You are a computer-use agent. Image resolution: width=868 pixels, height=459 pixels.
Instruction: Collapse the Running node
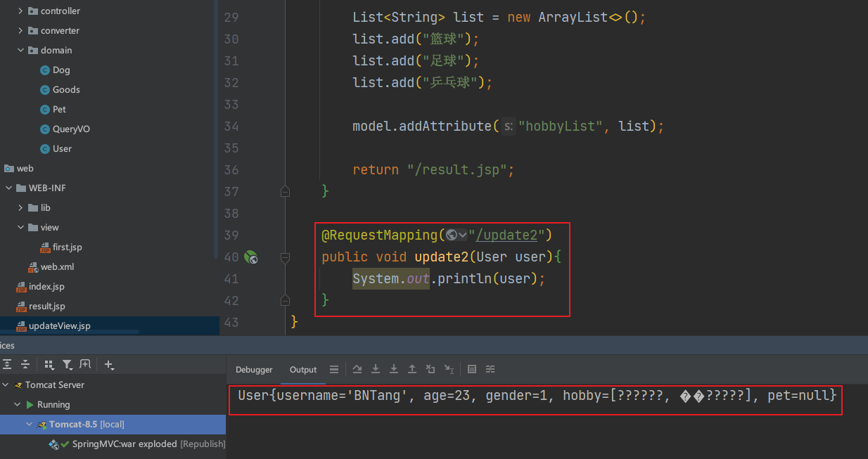18,405
